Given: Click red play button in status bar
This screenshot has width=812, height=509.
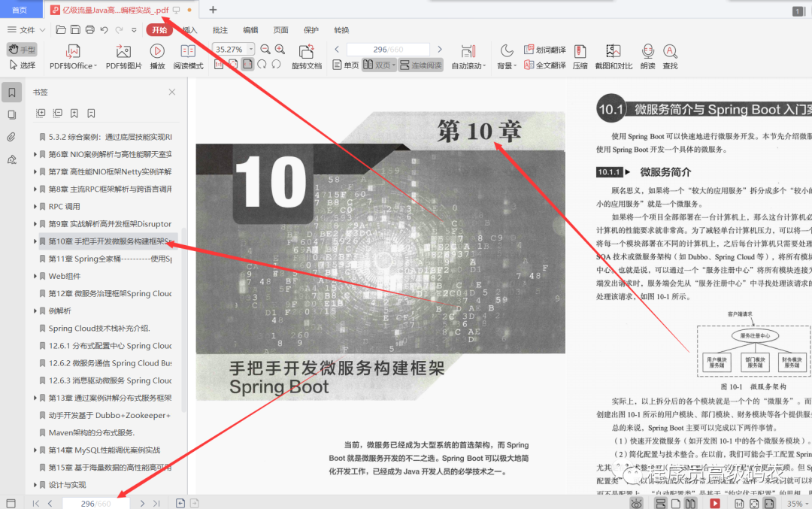Looking at the screenshot, I should click(715, 503).
